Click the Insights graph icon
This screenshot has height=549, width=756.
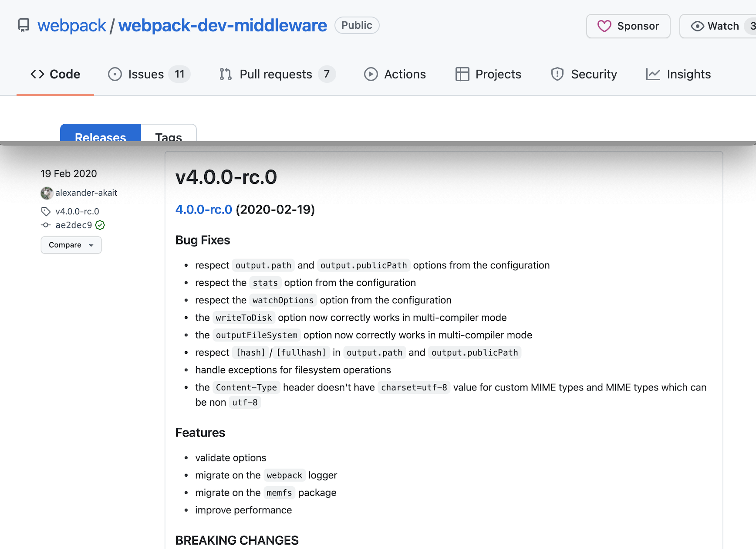(653, 74)
